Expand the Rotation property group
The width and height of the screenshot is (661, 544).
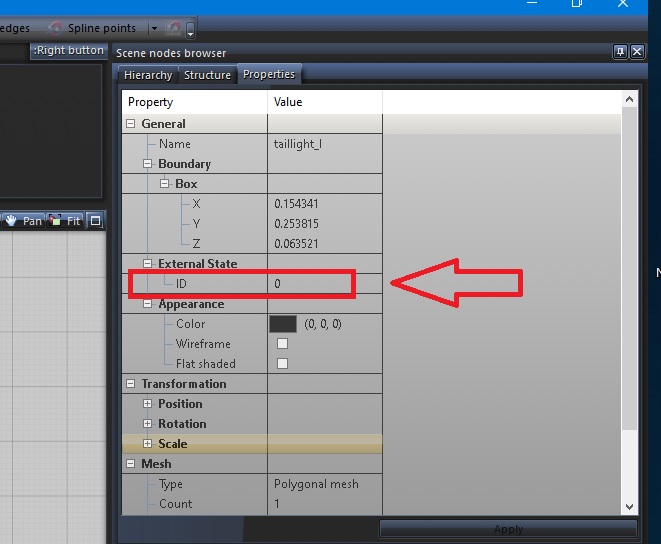click(147, 424)
